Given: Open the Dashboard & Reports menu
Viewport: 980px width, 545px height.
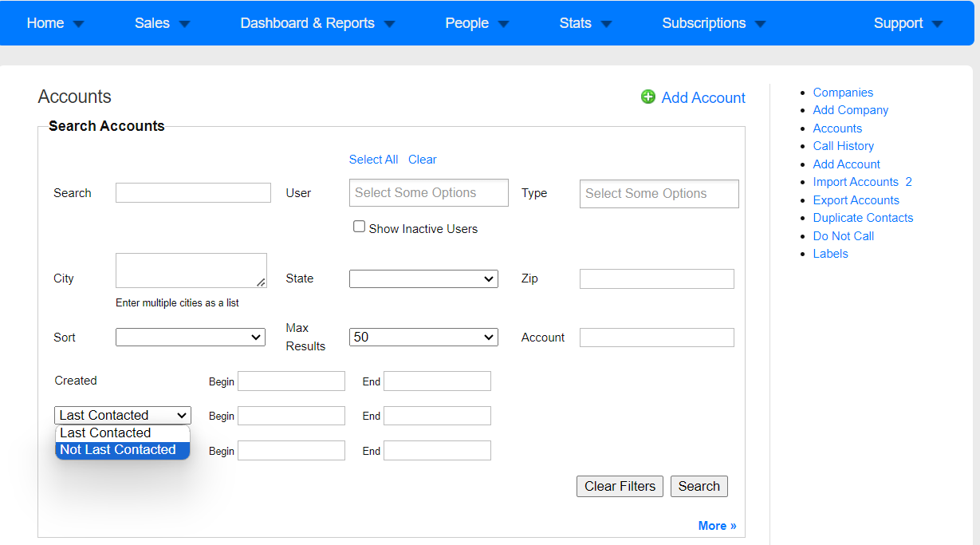Looking at the screenshot, I should (x=317, y=23).
